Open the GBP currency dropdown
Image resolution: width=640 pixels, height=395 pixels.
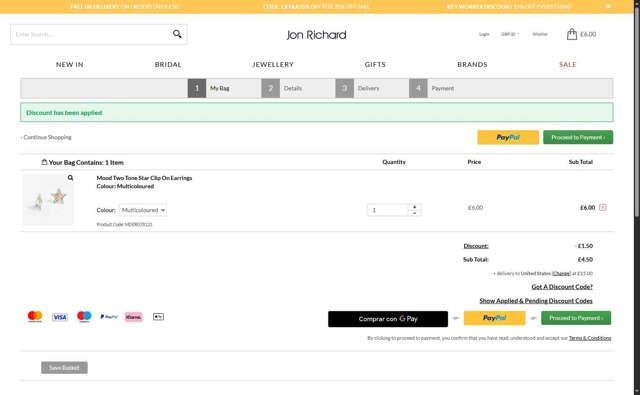(510, 34)
